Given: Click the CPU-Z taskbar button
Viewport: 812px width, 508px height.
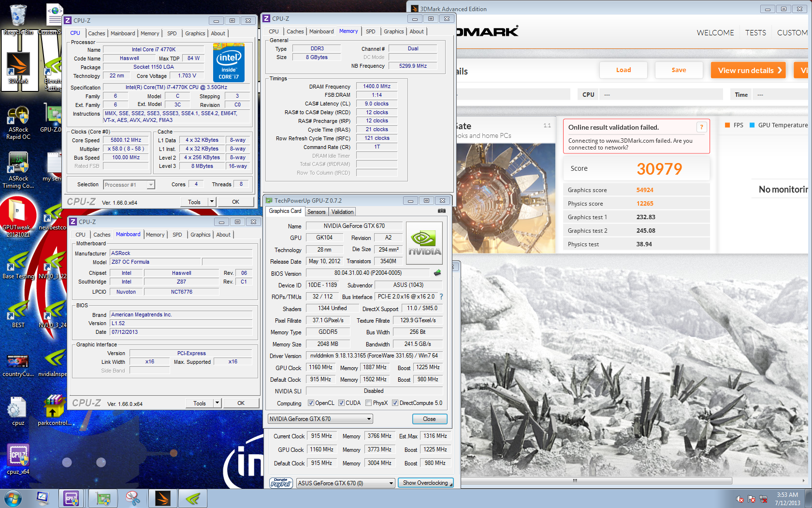Looking at the screenshot, I should pos(72,498).
